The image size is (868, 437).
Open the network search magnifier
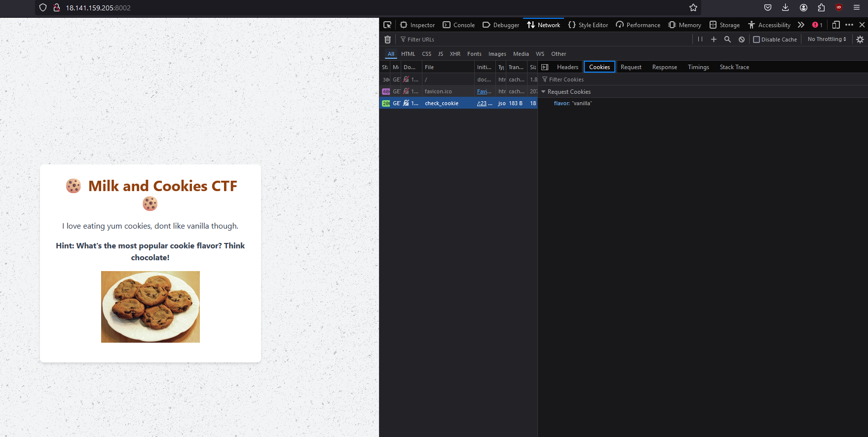[727, 40]
